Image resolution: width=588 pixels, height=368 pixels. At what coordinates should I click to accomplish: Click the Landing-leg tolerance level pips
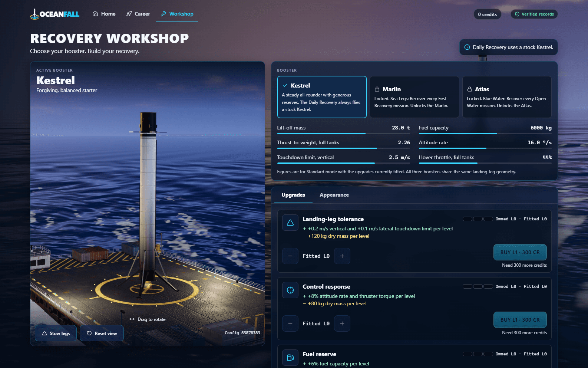point(478,219)
